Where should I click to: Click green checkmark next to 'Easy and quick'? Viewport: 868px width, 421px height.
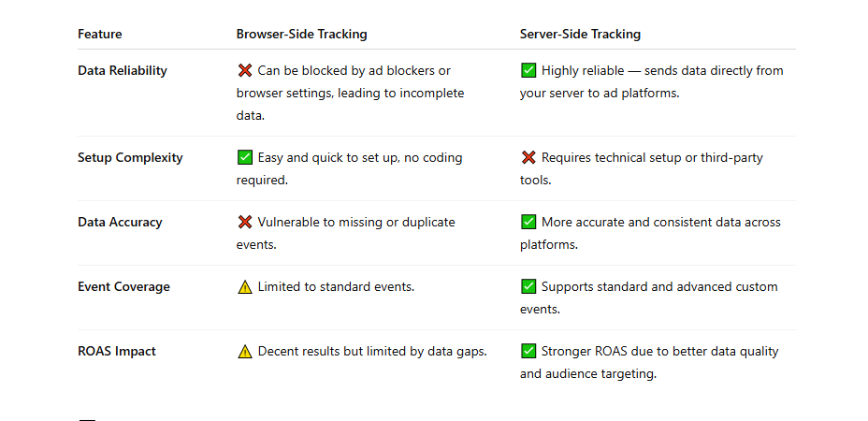tap(245, 158)
